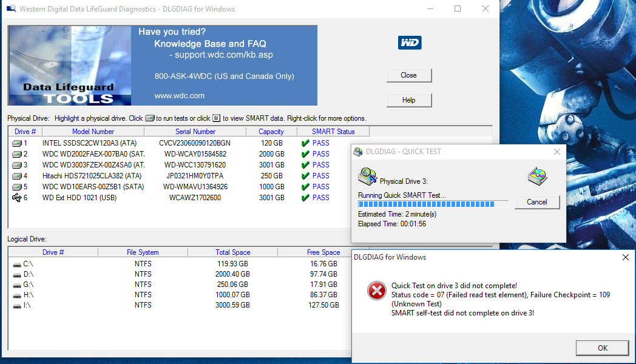Click the Quick Test dialog title icon
Image resolution: width=636 pixels, height=364 pixels.
point(358,152)
